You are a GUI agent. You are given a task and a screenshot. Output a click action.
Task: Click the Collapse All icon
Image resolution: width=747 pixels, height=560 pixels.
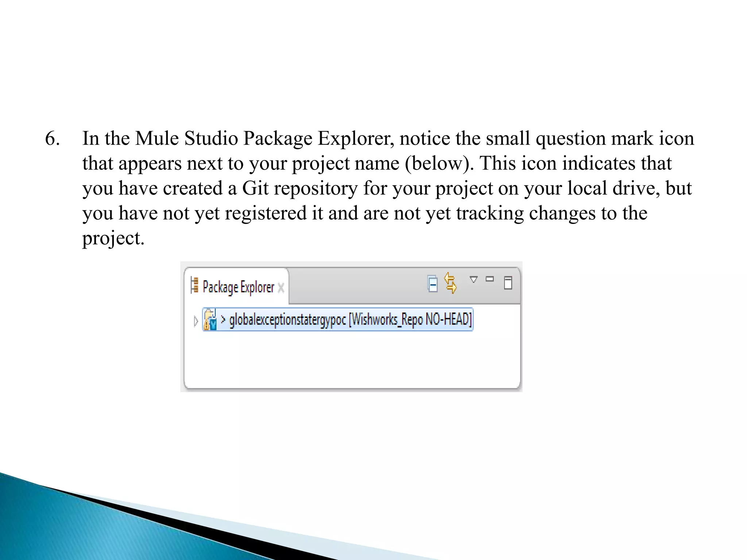(433, 284)
